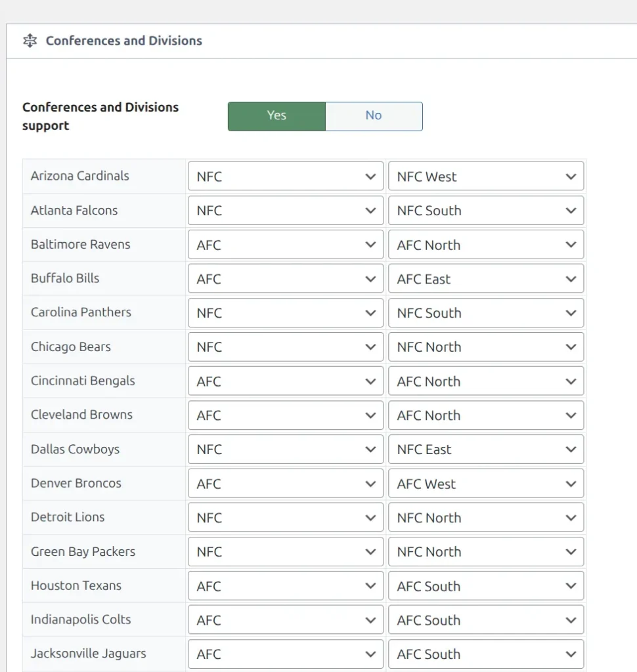Click the Cincinnati Bengals team name
The image size is (637, 672).
point(83,381)
